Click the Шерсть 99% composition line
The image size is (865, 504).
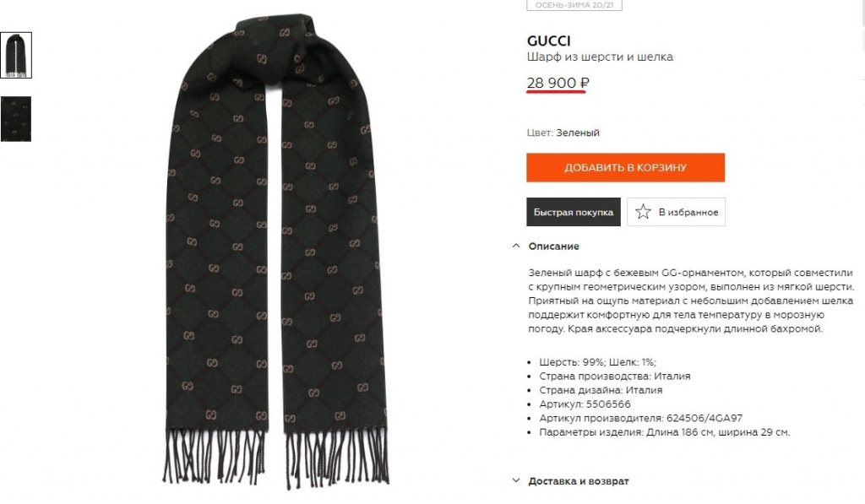click(598, 362)
